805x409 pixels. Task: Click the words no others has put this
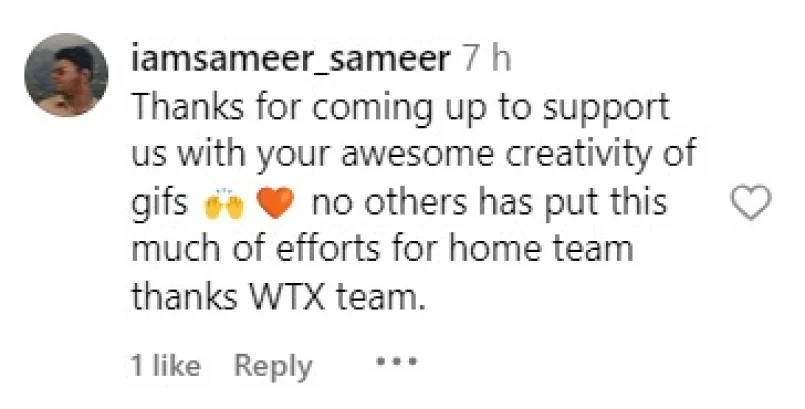coord(489,204)
